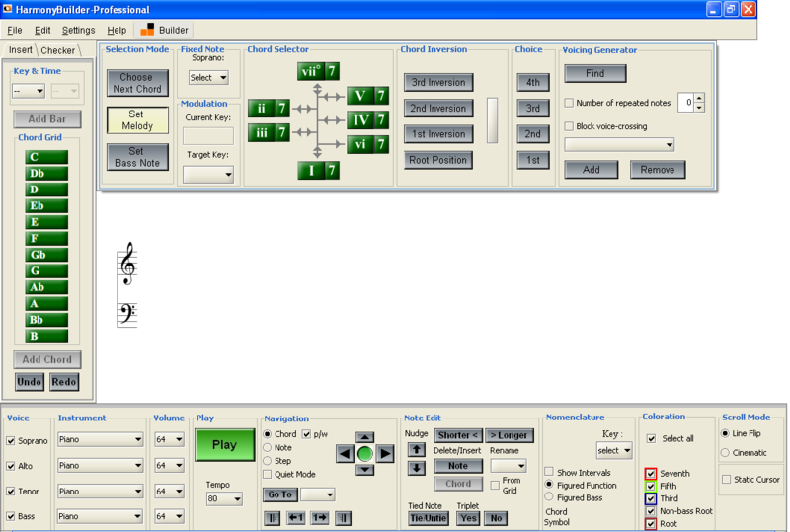The height and width of the screenshot is (532, 790).
Task: Pick Gb in the Chord Grid
Action: [46, 255]
